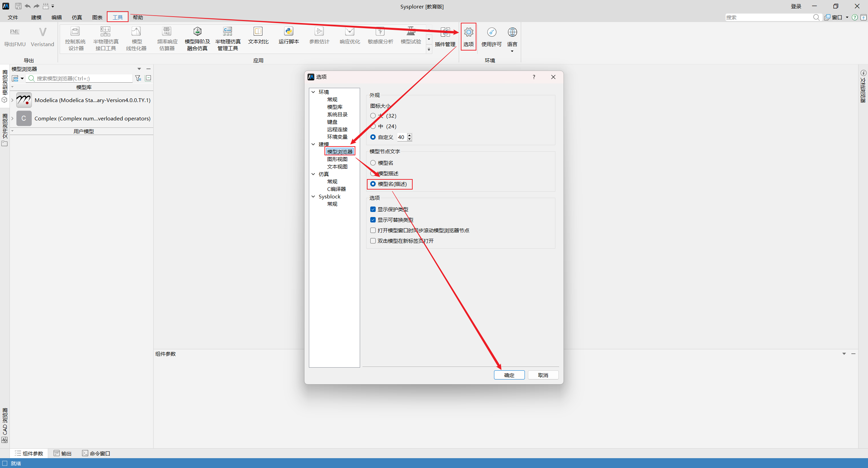Select the 模型描述 radio button
Viewport: 868px width, 468px height.
[x=373, y=173]
